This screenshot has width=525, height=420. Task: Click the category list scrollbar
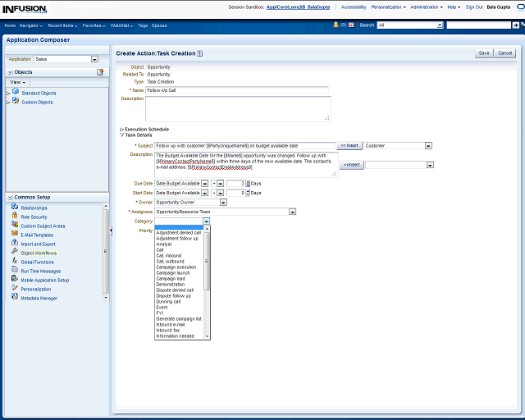click(207, 271)
